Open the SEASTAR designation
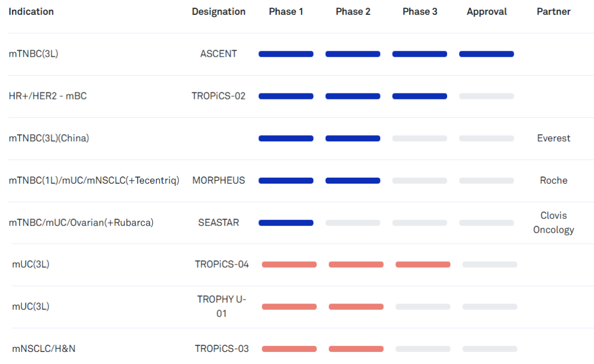Screen dimensions: 594x364 pos(218,223)
